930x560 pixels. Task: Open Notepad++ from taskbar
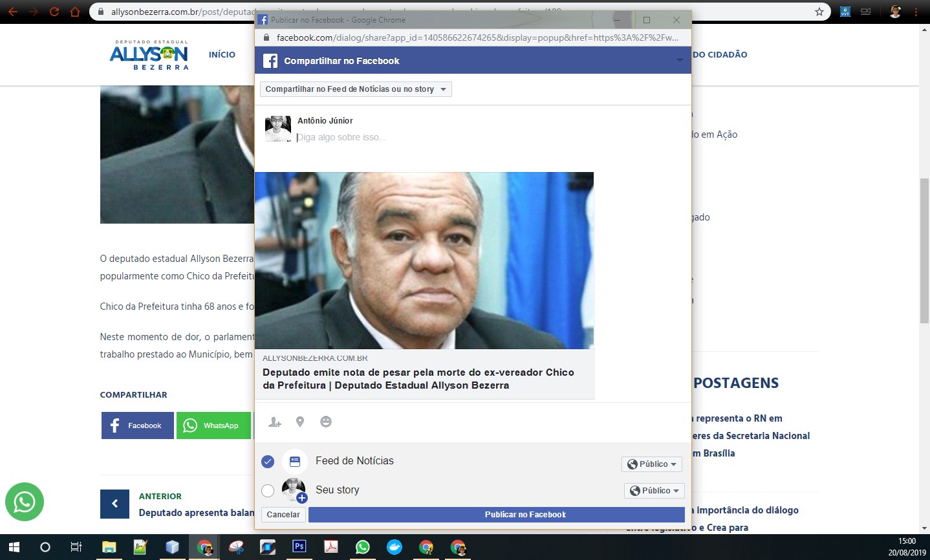(x=140, y=547)
